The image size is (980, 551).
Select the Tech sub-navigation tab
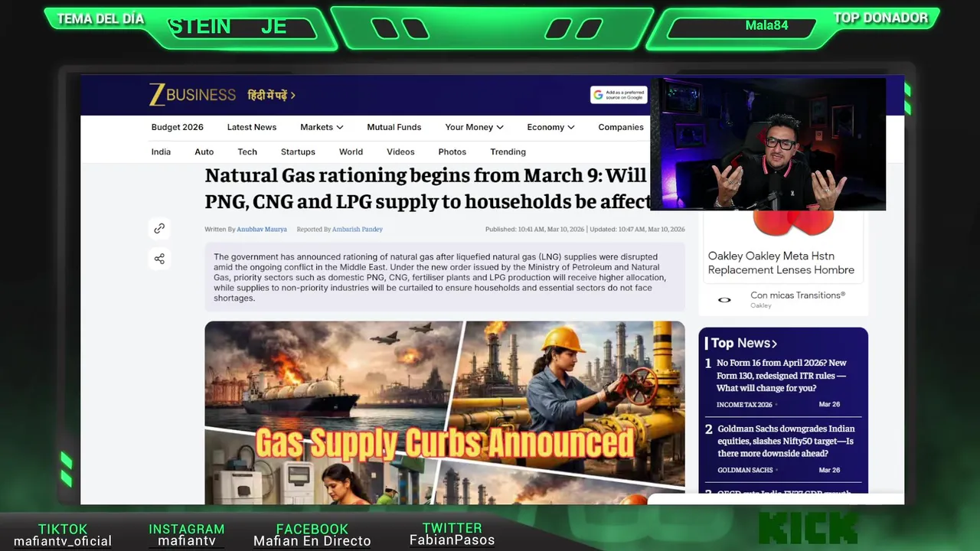point(247,152)
